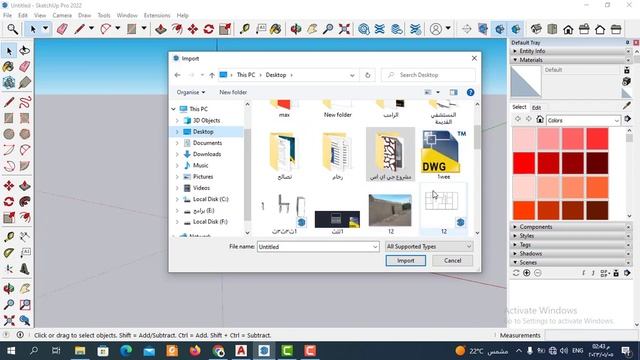The image size is (640, 360).
Task: Remove scene with minus icon
Action: click(x=538, y=273)
